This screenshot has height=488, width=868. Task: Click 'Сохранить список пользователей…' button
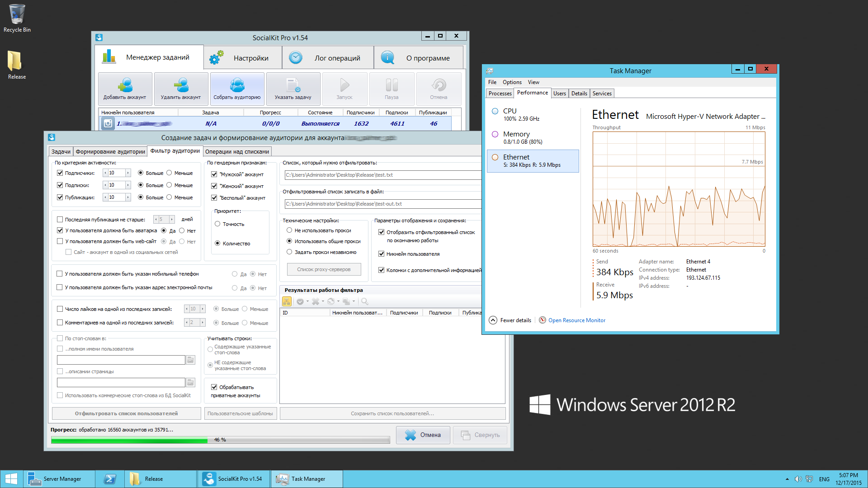click(x=392, y=413)
